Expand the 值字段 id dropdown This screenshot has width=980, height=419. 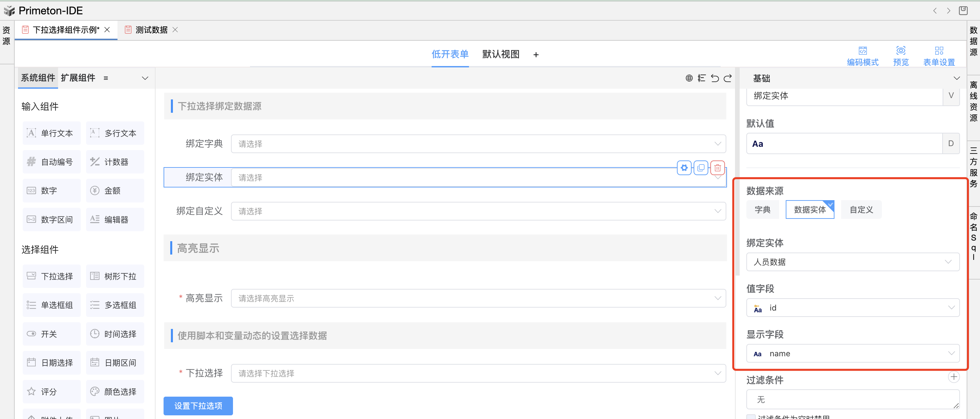pyautogui.click(x=852, y=308)
